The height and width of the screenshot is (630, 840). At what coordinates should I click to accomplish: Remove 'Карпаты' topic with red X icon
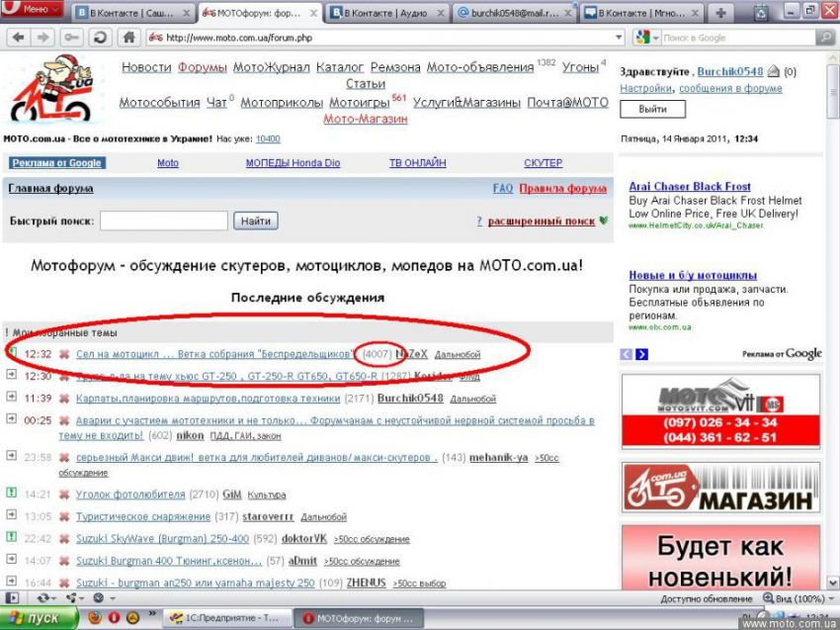point(64,399)
